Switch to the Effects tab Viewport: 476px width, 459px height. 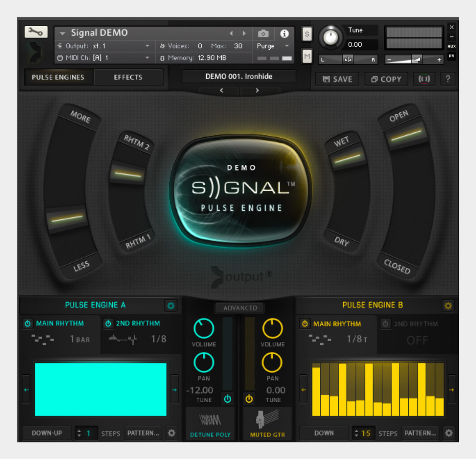click(x=128, y=77)
